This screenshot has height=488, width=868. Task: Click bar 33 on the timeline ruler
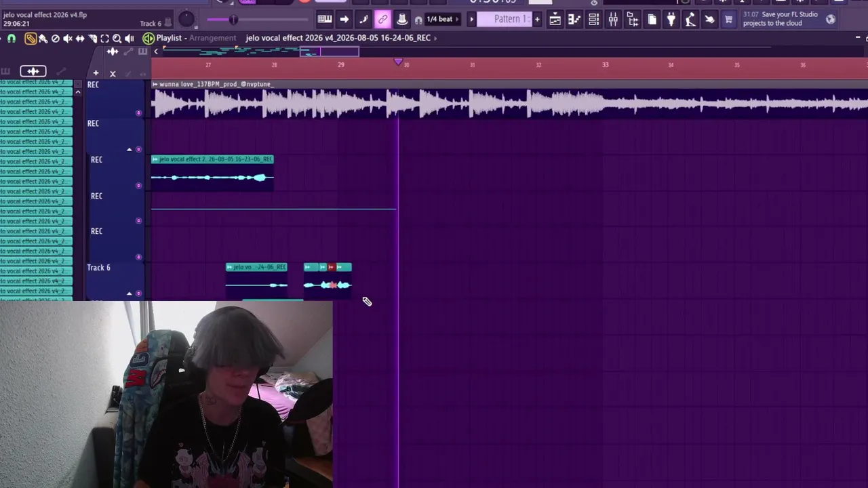(605, 65)
